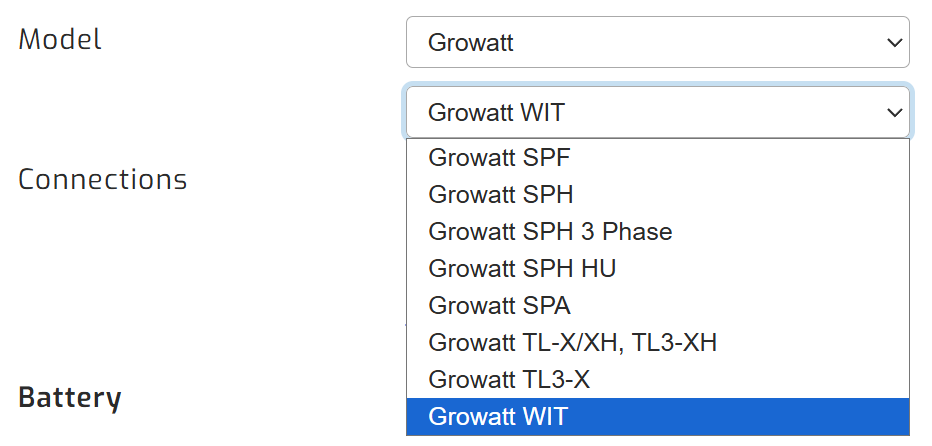The image size is (932, 446).
Task: Click the Connections label
Action: point(103,179)
